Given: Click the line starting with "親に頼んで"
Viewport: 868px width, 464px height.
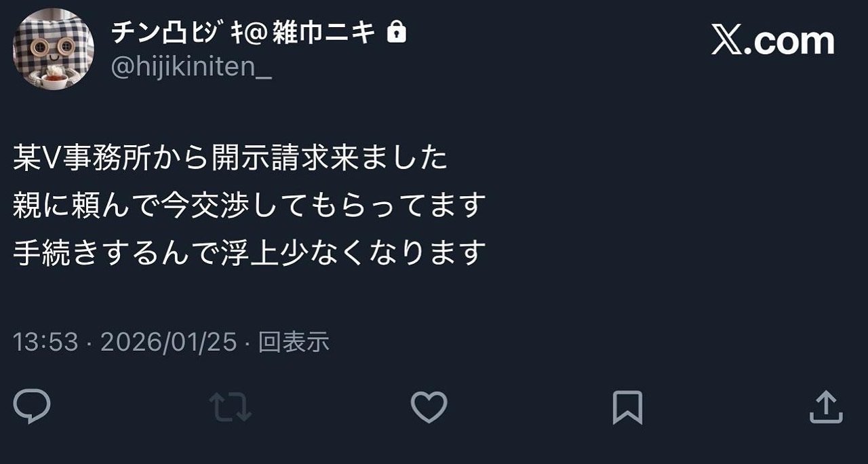Looking at the screenshot, I should click(250, 206).
